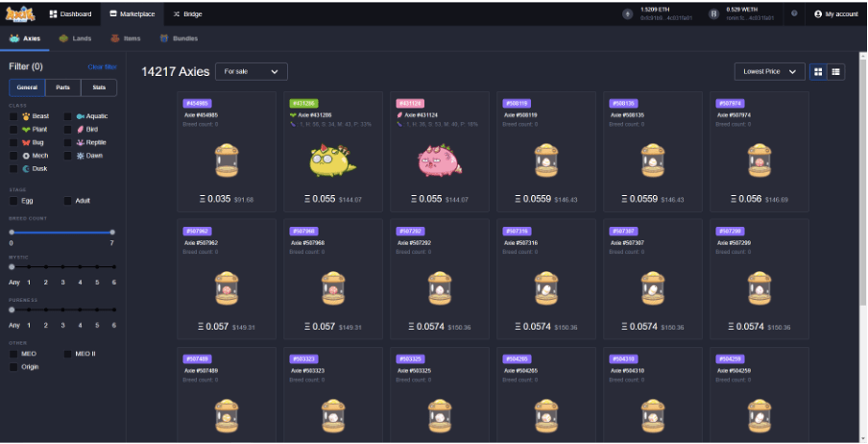The height and width of the screenshot is (444, 868).
Task: Open the Bridge tab
Action: [187, 13]
